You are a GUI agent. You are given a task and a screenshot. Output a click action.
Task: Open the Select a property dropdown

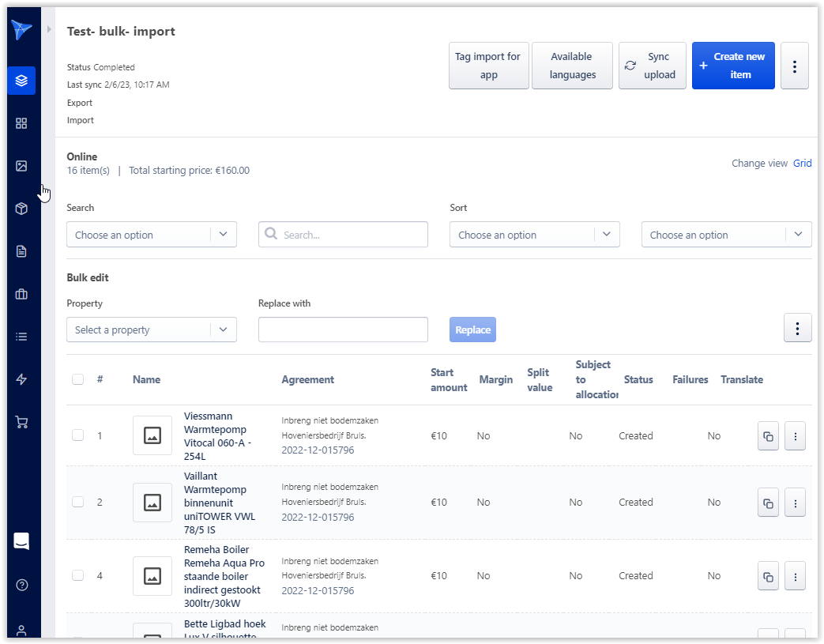151,330
